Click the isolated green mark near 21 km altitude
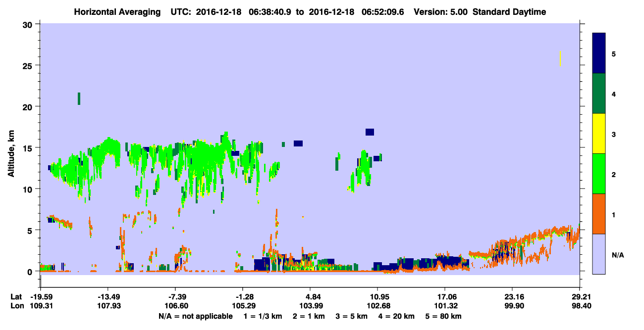 [x=79, y=98]
